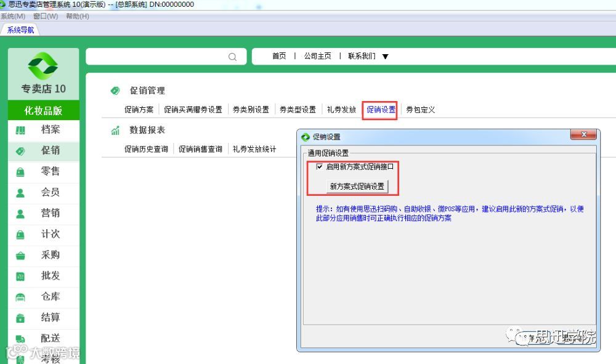Go to 首页 link
The image size is (616, 364).
pyautogui.click(x=279, y=56)
